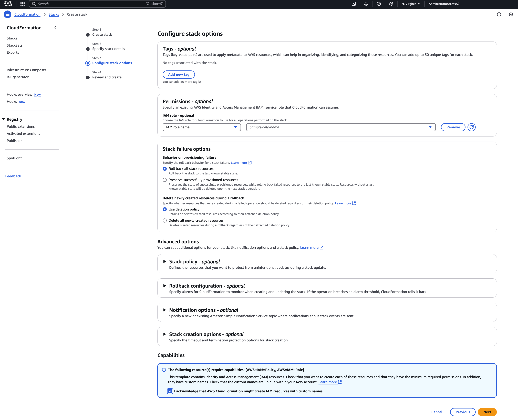The width and height of the screenshot is (518, 420).
Task: Click the Add new tag button
Action: point(179,75)
